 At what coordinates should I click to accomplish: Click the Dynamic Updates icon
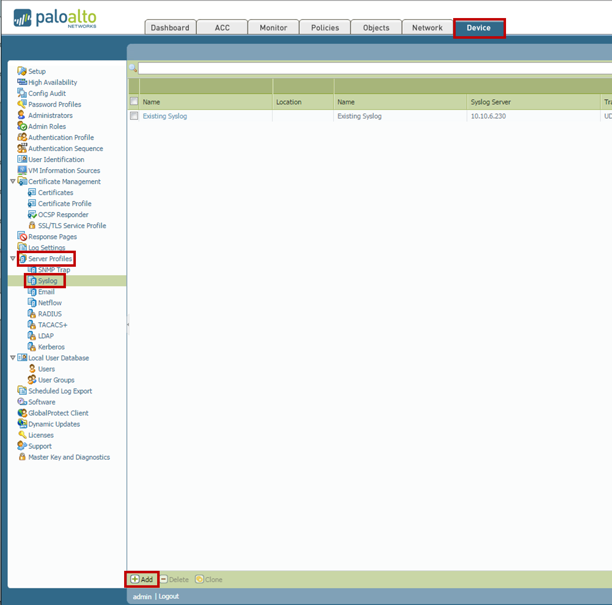pos(22,424)
